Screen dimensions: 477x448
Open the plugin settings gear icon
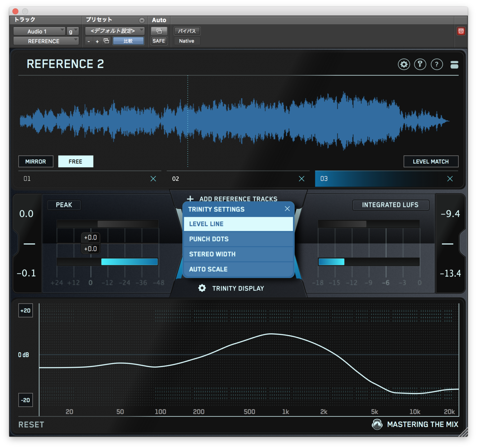(404, 64)
